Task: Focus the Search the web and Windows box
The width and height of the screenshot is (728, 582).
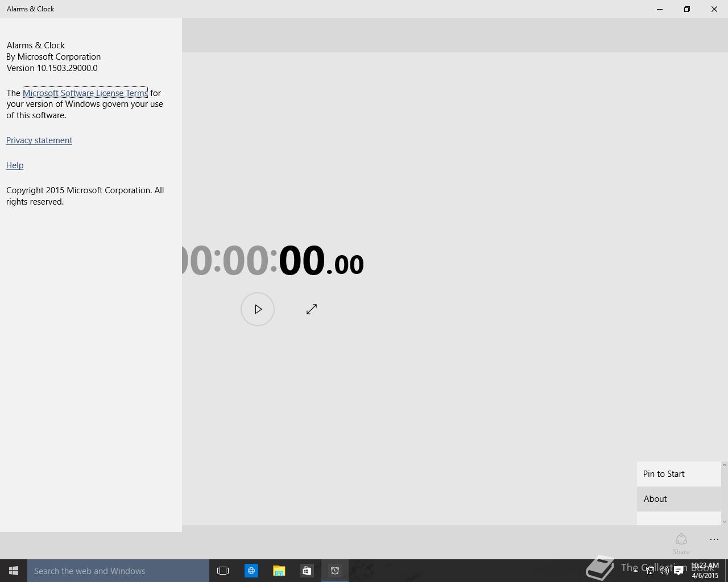Action: click(x=118, y=571)
